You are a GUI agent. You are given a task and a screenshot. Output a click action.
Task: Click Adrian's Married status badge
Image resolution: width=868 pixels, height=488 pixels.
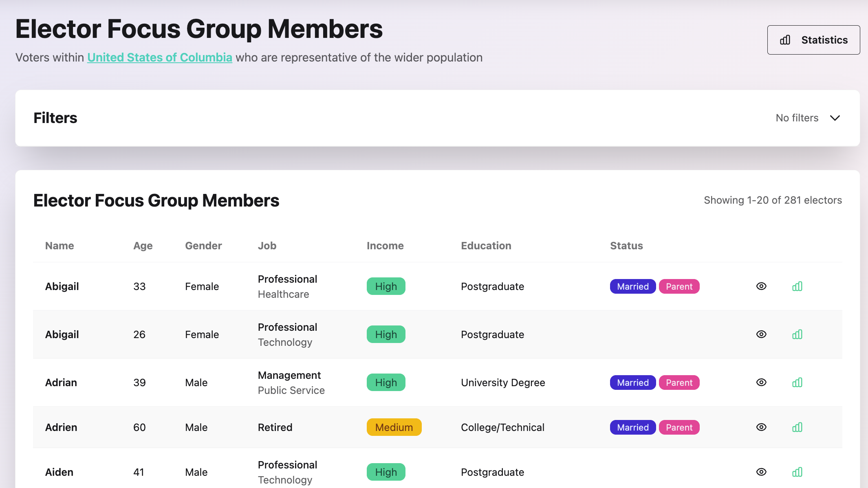click(x=632, y=382)
